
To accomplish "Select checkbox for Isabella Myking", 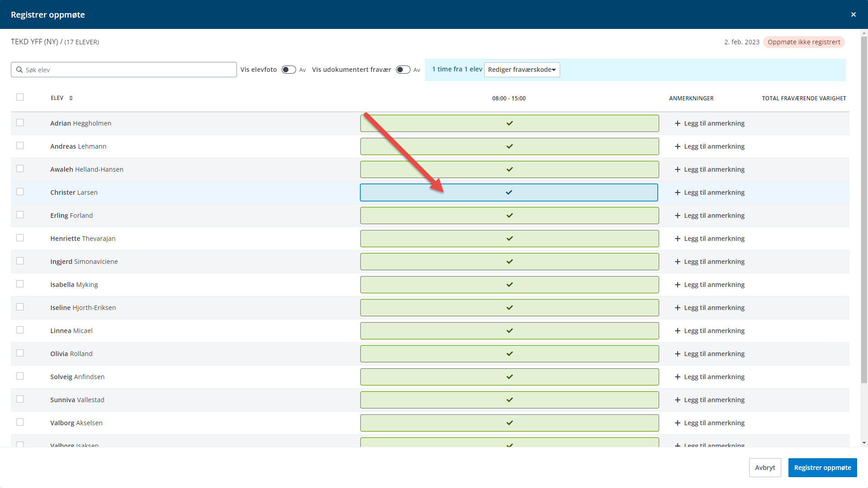I will pyautogui.click(x=20, y=284).
